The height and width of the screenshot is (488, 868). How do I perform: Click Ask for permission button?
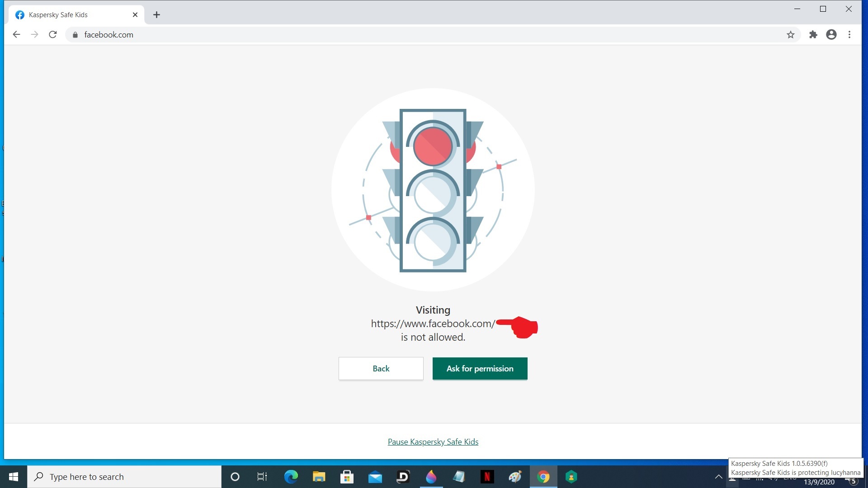tap(480, 368)
